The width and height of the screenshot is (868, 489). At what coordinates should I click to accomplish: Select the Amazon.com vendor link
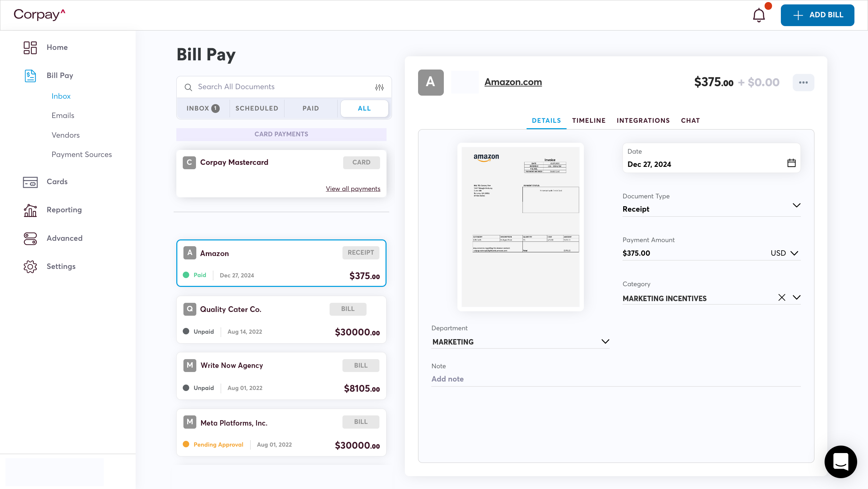[513, 82]
